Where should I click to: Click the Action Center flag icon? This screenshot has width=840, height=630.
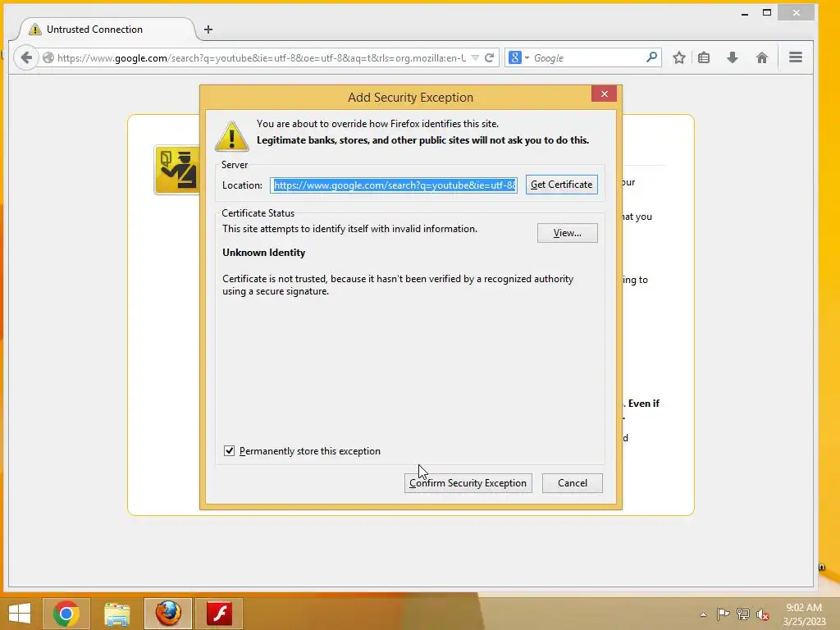(x=723, y=614)
